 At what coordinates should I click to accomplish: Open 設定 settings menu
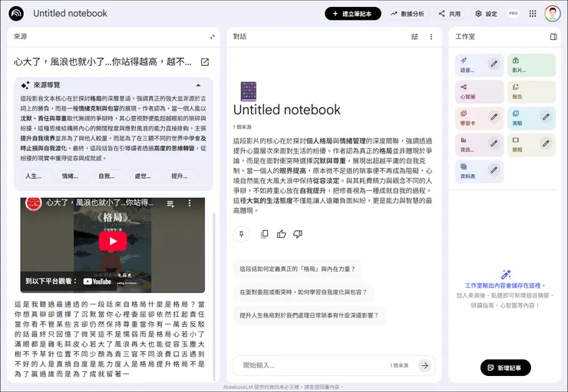[x=486, y=14]
